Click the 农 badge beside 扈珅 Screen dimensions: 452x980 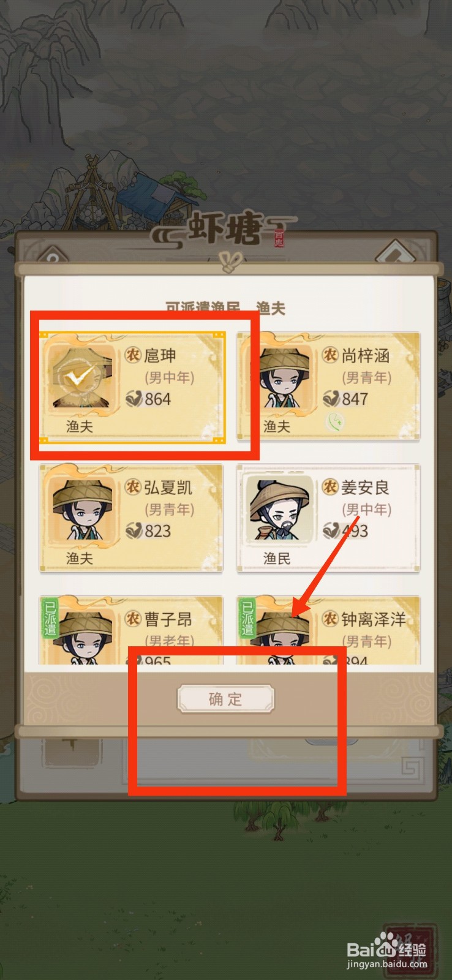tap(134, 355)
